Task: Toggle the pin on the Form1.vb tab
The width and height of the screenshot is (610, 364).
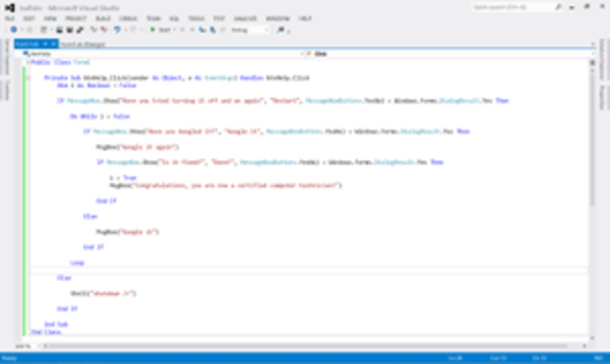Action: pos(45,44)
